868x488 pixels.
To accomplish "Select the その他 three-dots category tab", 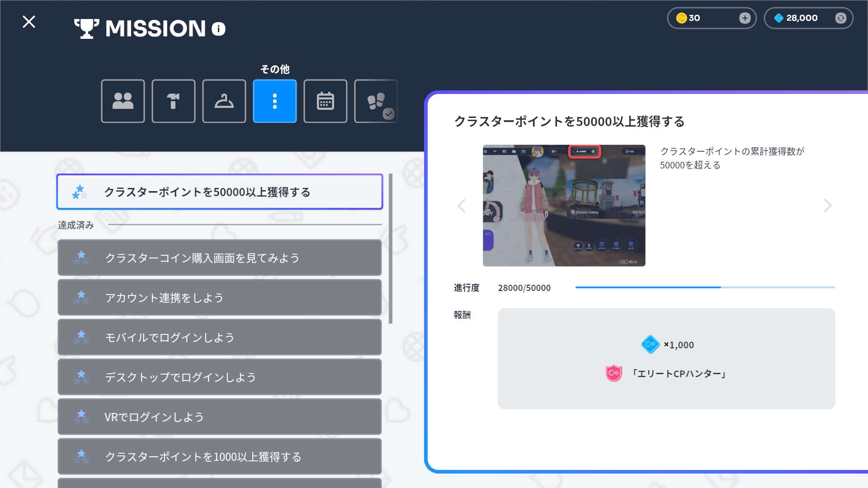I will (275, 101).
